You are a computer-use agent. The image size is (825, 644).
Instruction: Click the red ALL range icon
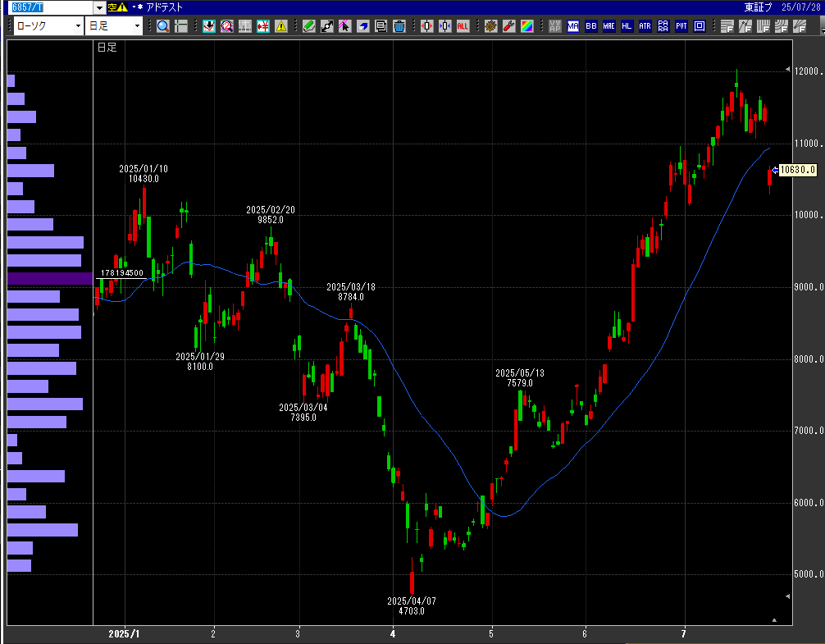click(463, 25)
